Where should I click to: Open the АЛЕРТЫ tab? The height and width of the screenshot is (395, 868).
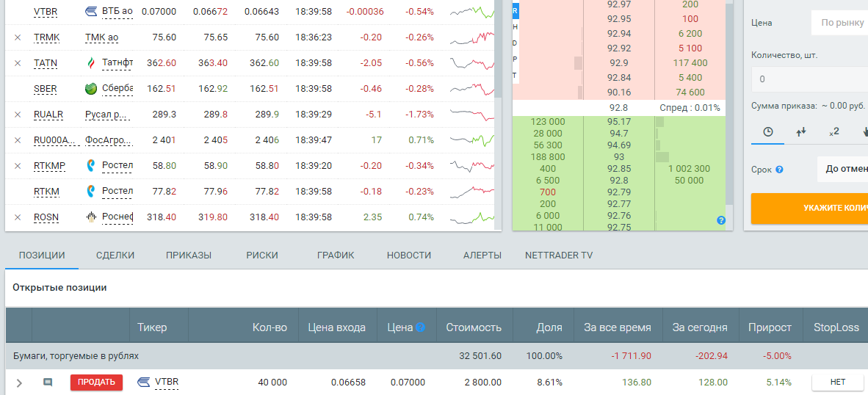pyautogui.click(x=482, y=256)
